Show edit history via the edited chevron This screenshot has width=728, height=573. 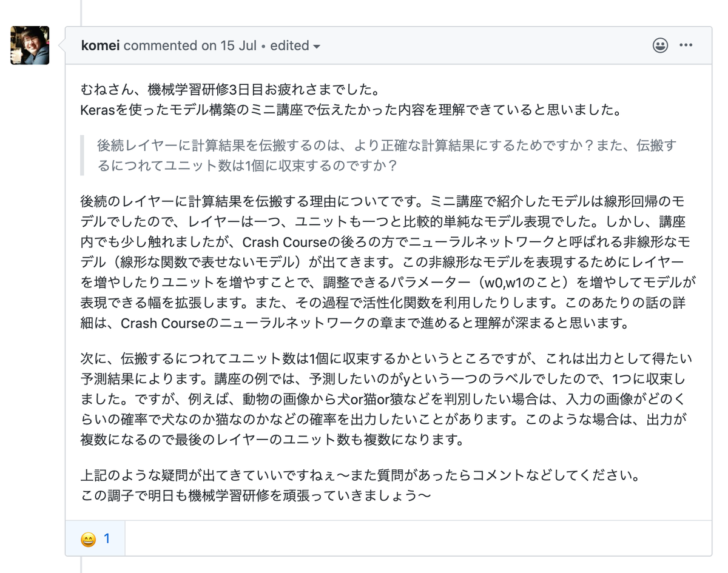318,45
